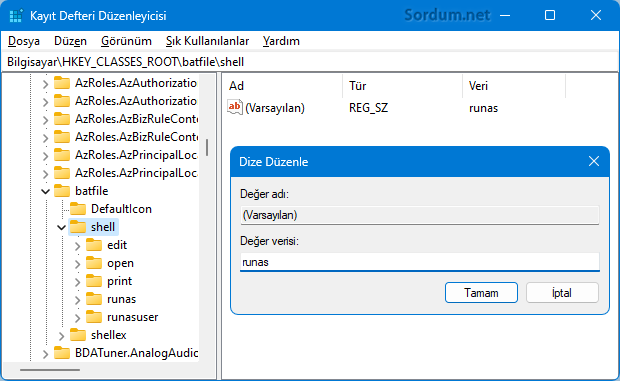The image size is (620, 381).
Task: Click the ab string value icon
Action: (x=234, y=107)
